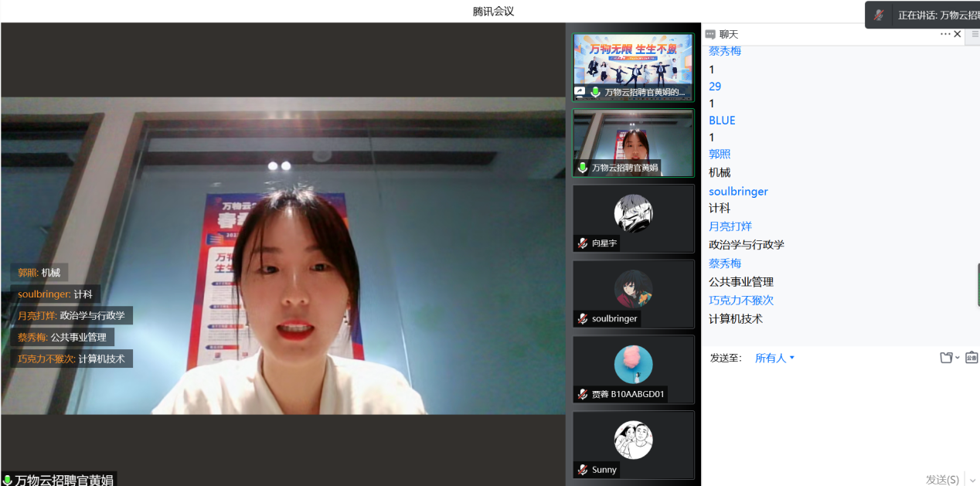Click the file send folder icon

946,358
